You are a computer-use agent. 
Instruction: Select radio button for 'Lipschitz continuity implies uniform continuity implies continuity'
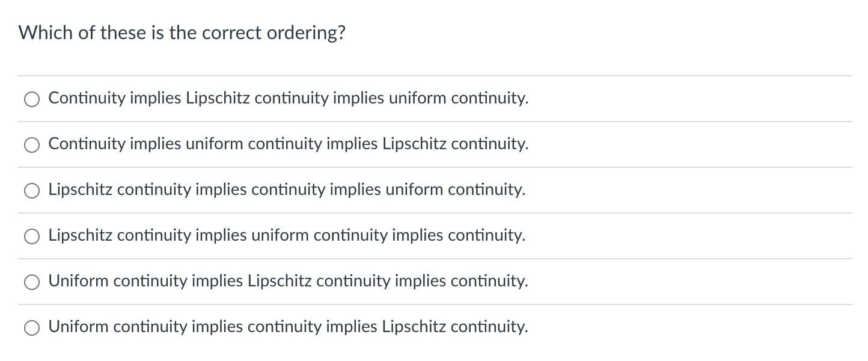[32, 236]
